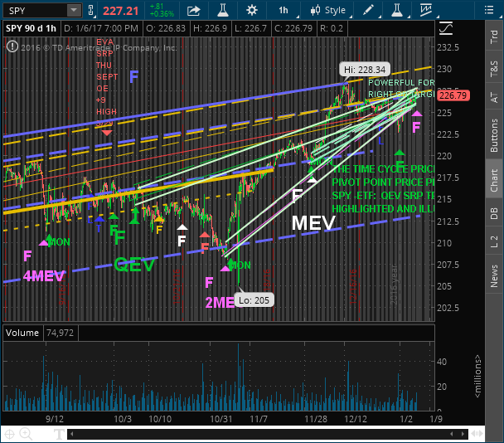Click the 12/12 date on time axis
Viewport: 504px width, 443px height.
(355, 419)
